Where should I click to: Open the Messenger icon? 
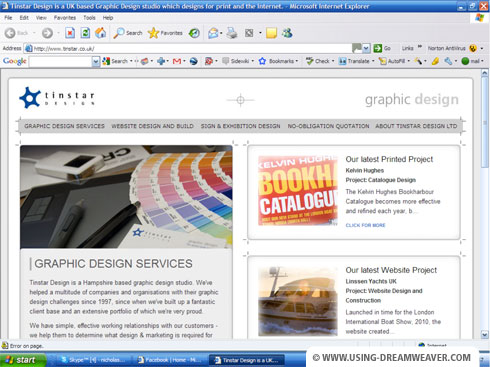(x=287, y=33)
